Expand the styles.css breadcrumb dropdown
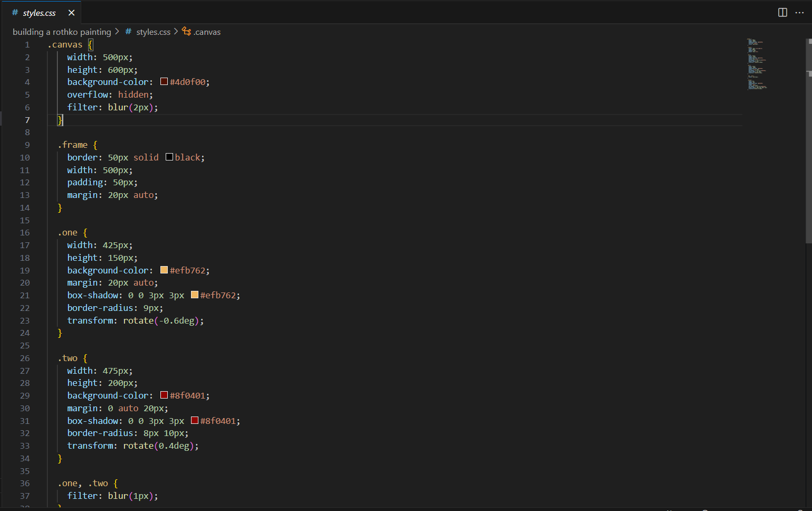Viewport: 812px width, 511px height. coord(153,32)
